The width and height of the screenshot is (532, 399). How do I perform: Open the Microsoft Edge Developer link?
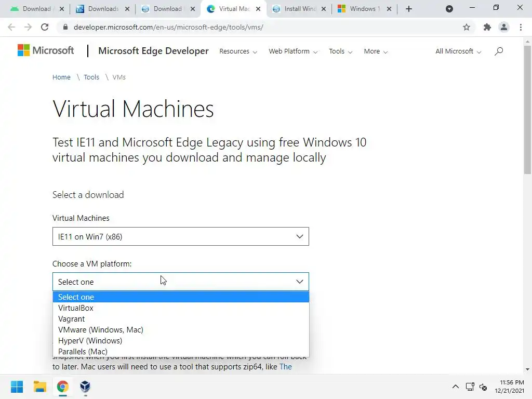pyautogui.click(x=153, y=51)
